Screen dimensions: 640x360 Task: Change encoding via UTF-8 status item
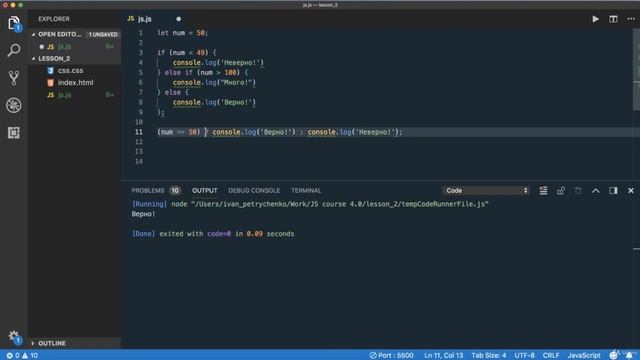coord(524,355)
